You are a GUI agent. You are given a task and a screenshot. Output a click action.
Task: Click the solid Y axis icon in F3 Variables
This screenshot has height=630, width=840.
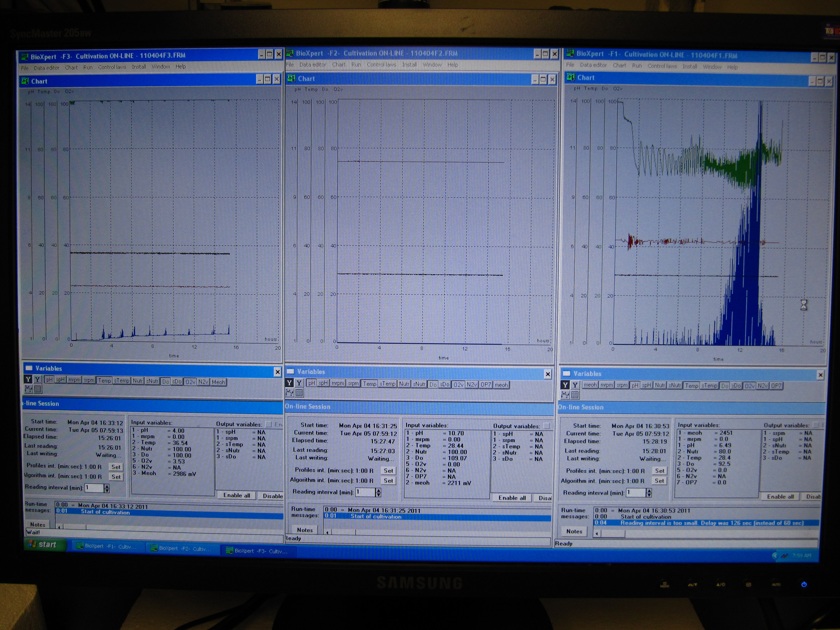pyautogui.click(x=28, y=379)
